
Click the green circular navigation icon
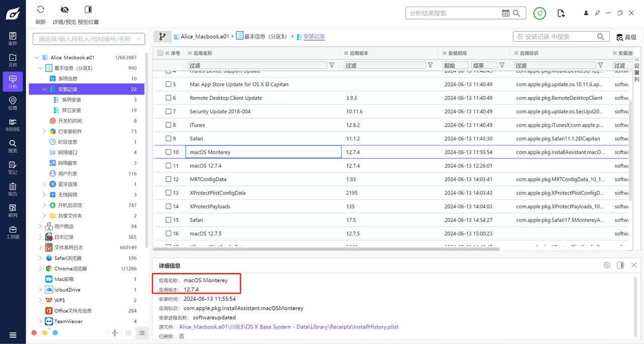coord(540,13)
